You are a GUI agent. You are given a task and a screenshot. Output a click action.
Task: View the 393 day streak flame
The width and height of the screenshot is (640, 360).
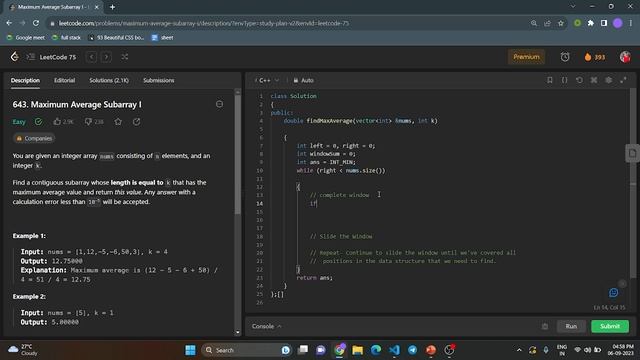click(594, 57)
